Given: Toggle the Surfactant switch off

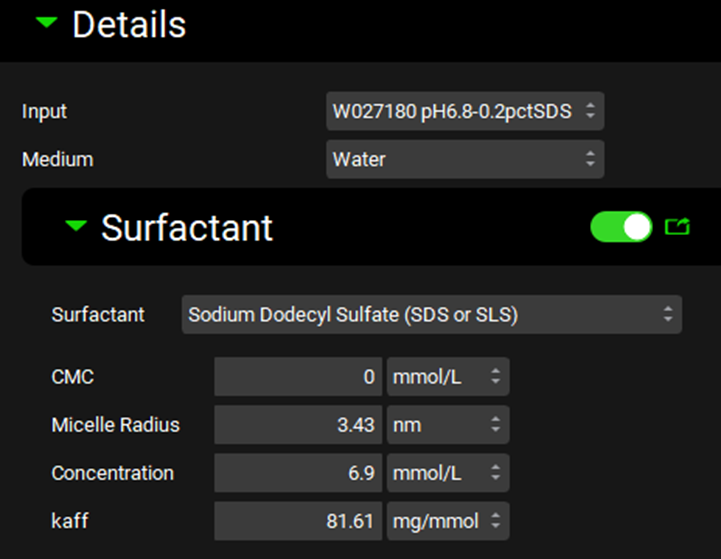Looking at the screenshot, I should click(x=621, y=227).
